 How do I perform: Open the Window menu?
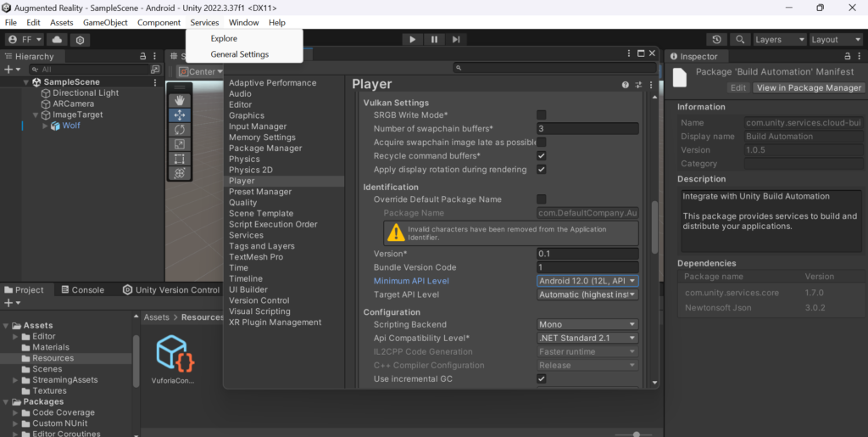243,23
